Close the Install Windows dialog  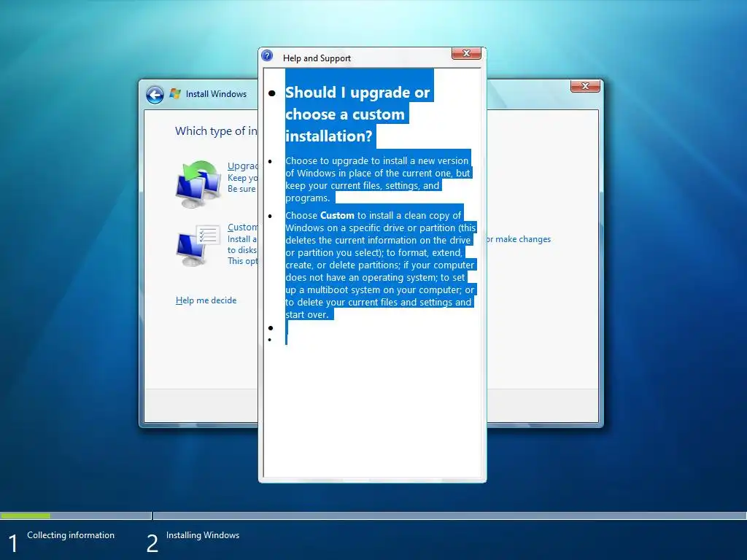(585, 86)
